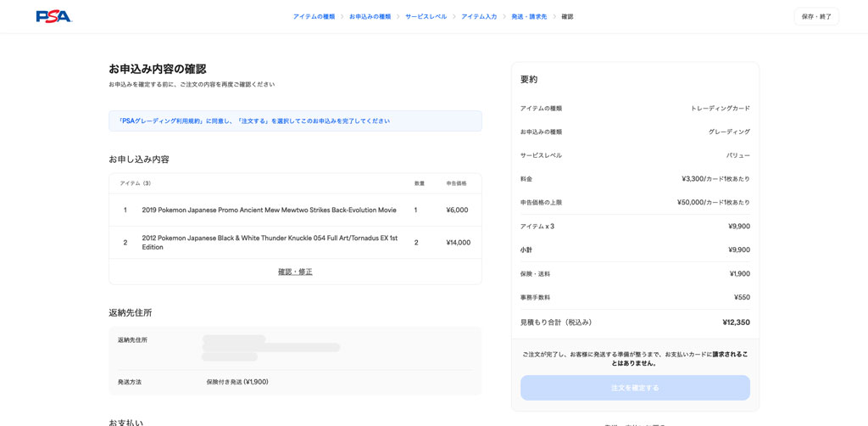Select the Tornadus EX item row text
This screenshot has width=868, height=426.
(270, 243)
